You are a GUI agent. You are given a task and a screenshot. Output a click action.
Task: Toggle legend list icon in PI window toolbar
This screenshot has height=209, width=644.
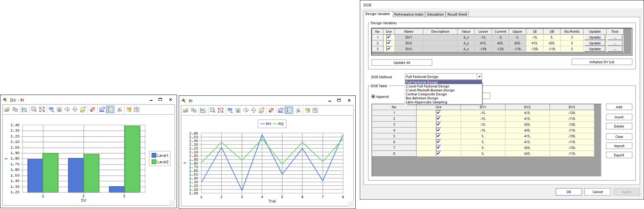click(289, 110)
